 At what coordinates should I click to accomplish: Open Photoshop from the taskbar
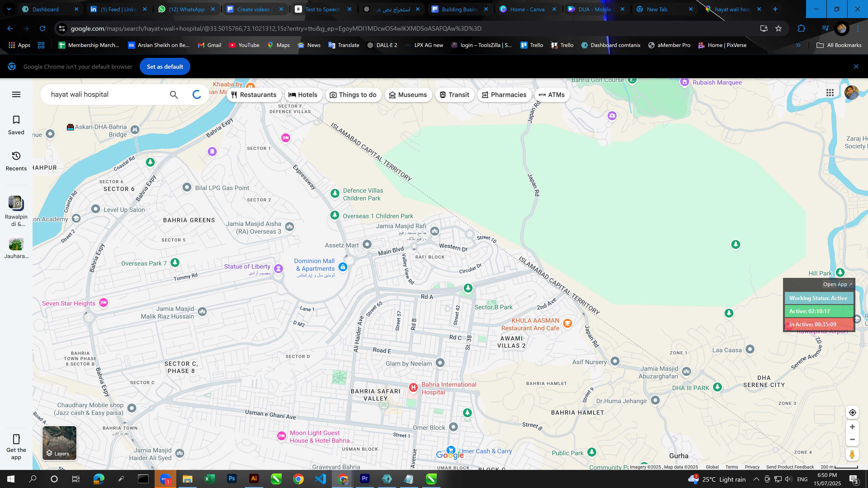tap(232, 479)
